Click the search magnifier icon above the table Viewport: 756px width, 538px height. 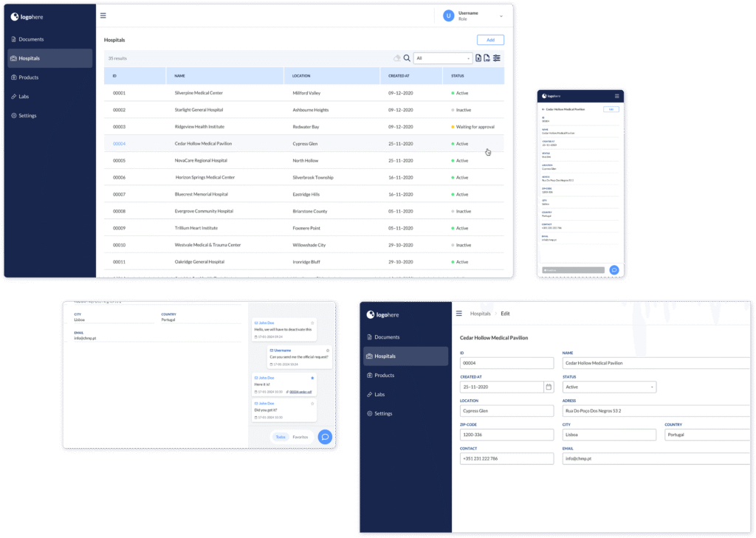[407, 58]
